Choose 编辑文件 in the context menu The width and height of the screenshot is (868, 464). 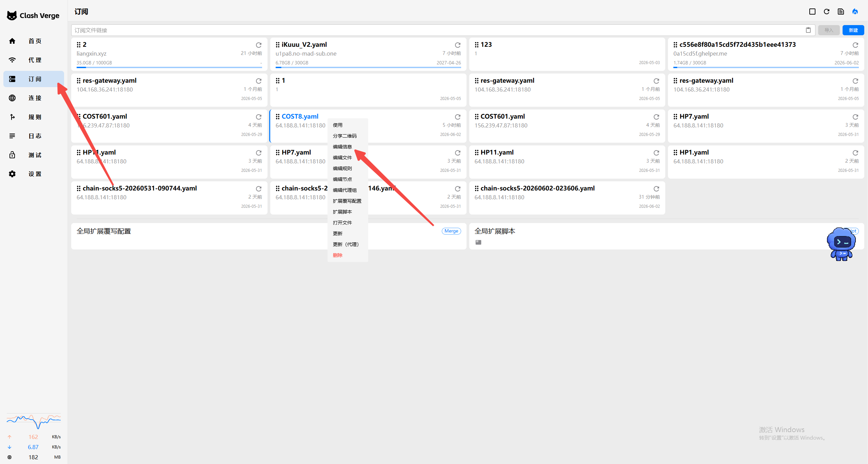tap(348, 158)
